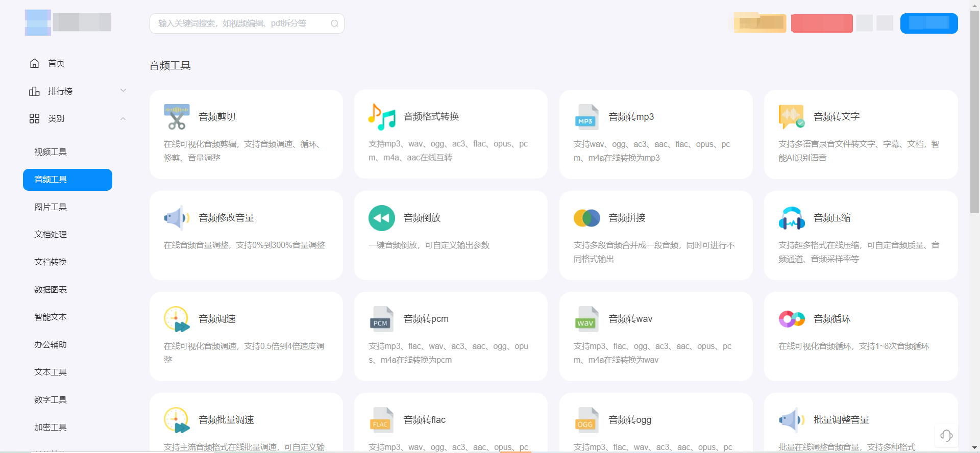Screen dimensions: 980x453
Task: Open the 音频转文字 speech icon
Action: click(792, 117)
